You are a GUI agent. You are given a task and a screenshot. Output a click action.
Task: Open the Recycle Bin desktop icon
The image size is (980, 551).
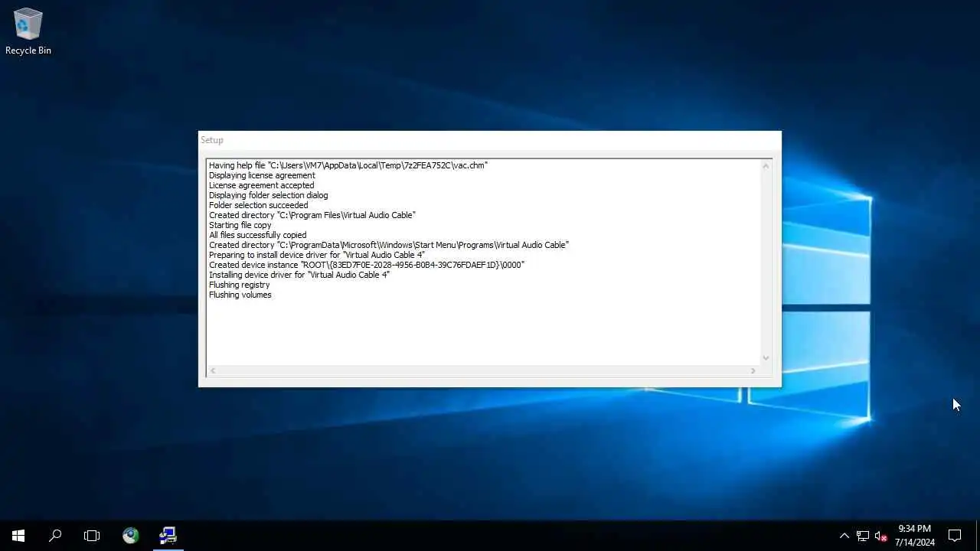coord(28,31)
